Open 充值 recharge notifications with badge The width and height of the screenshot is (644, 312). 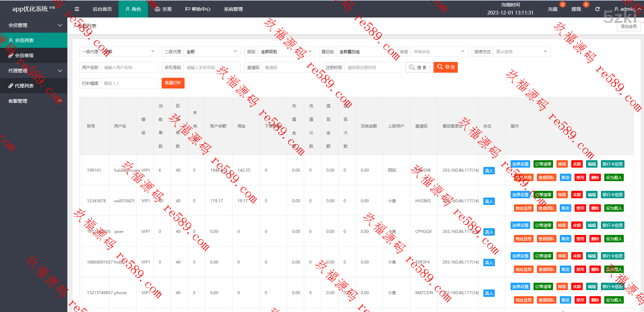(553, 9)
